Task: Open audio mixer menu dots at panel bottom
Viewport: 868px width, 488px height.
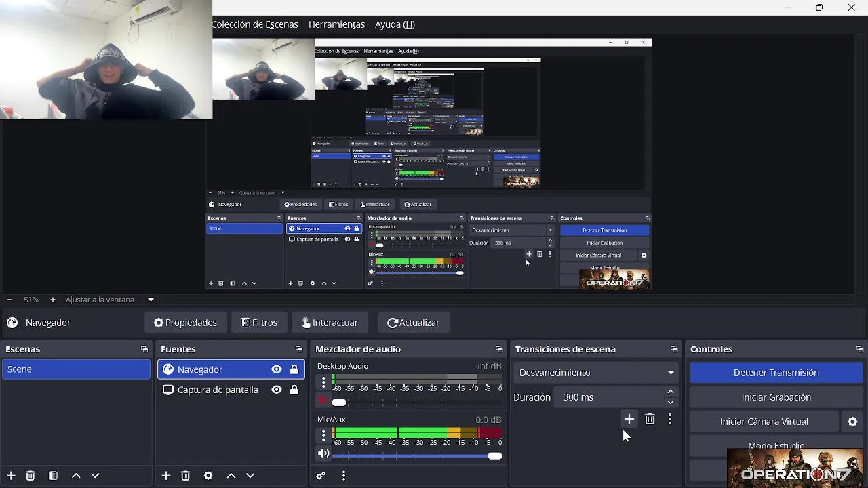Action: tap(344, 476)
